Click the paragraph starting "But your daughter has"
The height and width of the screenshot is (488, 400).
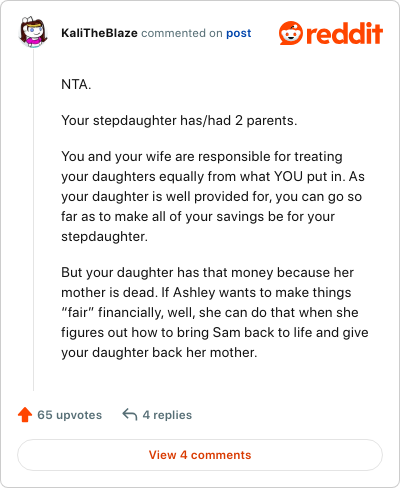coord(215,312)
